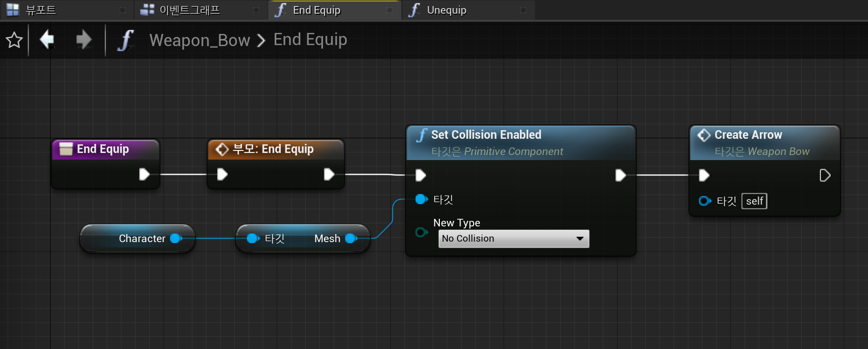This screenshot has width=868, height=349.
Task: Open Weapon_Bow in the breadcrumb
Action: pos(199,40)
